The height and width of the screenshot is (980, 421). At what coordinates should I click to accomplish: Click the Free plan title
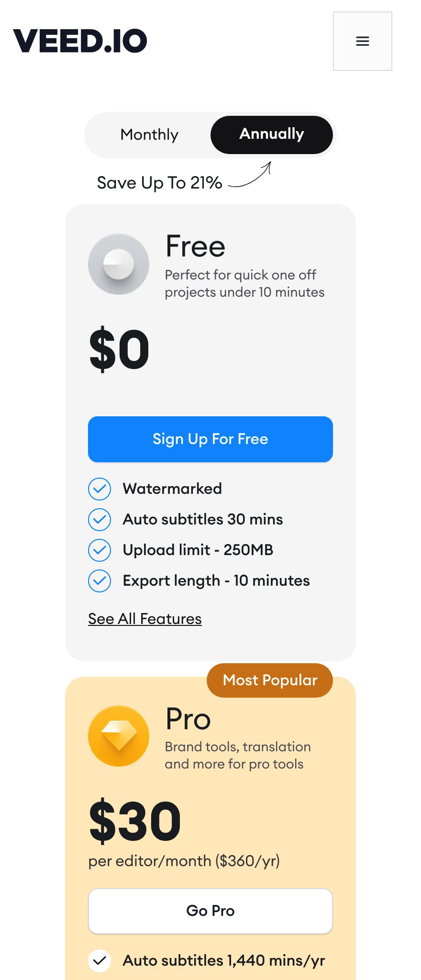click(195, 246)
